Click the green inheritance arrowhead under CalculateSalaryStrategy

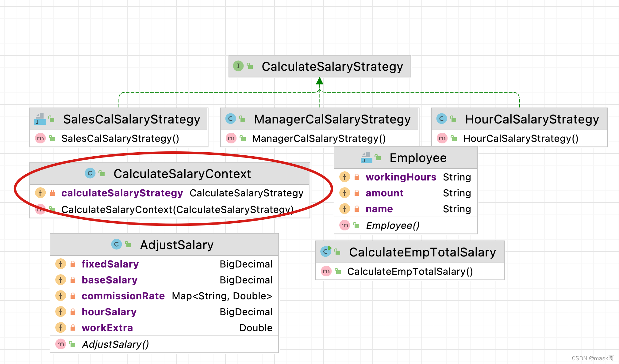coord(320,81)
